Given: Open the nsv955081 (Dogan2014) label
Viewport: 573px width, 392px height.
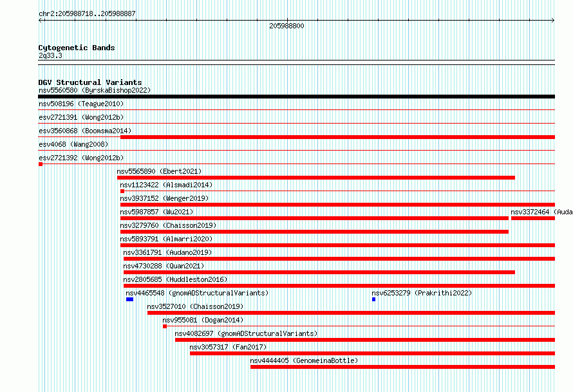Looking at the screenshot, I should (x=203, y=320).
